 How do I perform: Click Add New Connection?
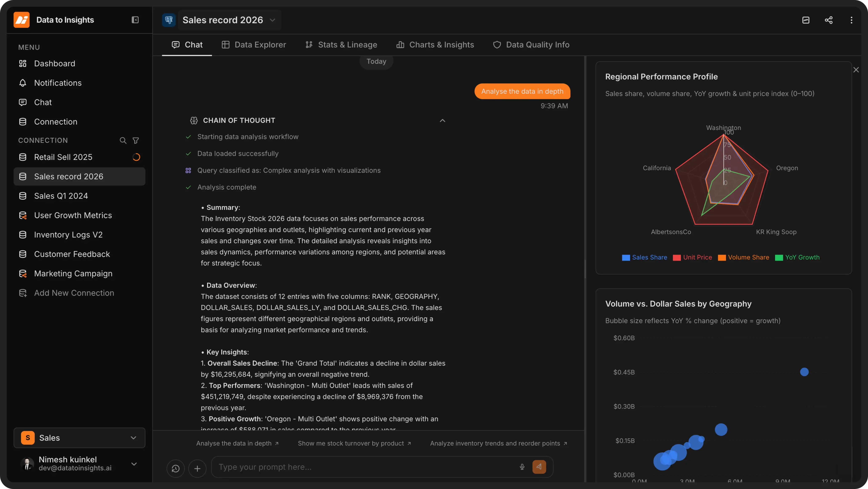(x=74, y=293)
